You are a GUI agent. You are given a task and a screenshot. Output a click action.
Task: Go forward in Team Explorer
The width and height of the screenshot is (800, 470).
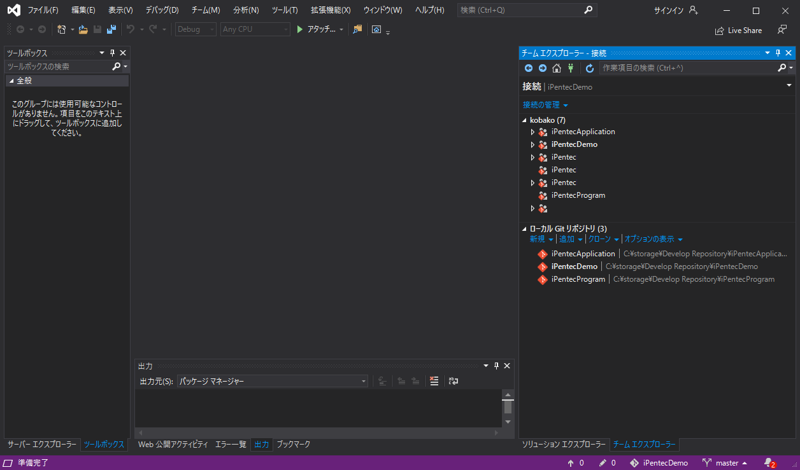(542, 68)
